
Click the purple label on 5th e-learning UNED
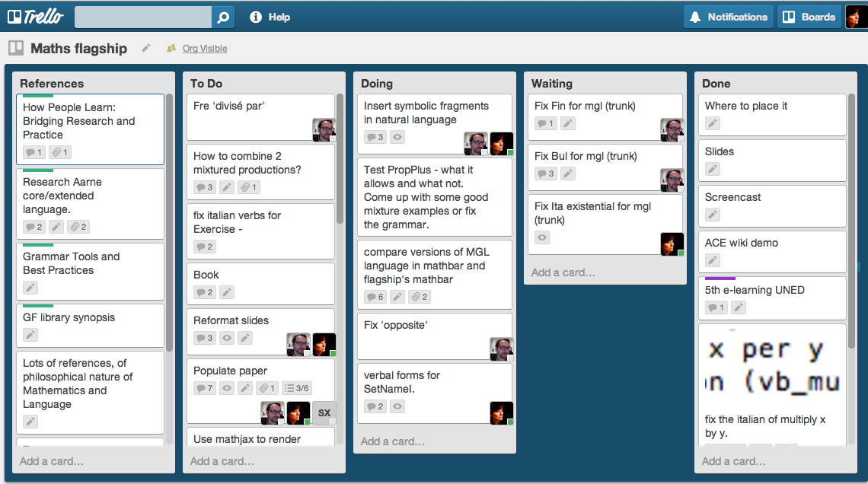click(720, 279)
